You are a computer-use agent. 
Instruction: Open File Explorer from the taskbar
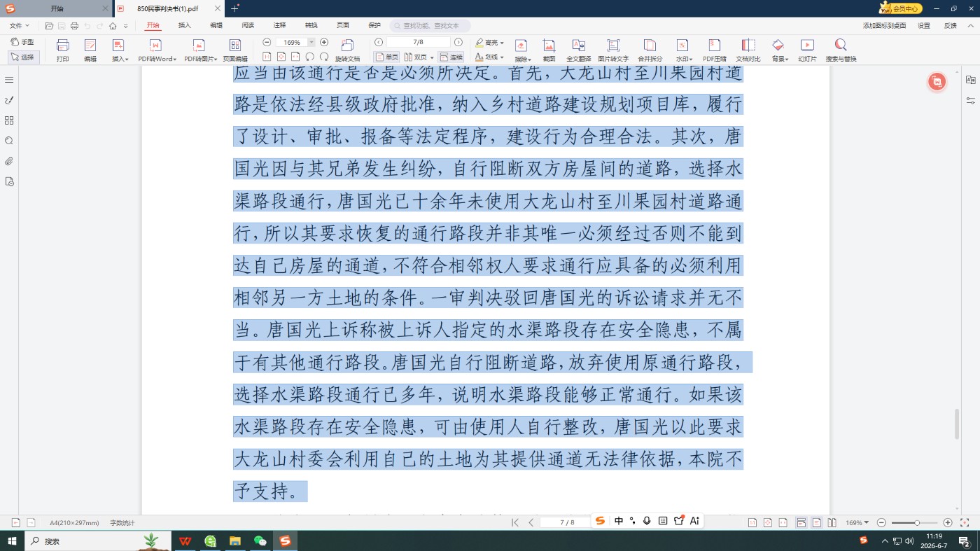click(x=235, y=540)
